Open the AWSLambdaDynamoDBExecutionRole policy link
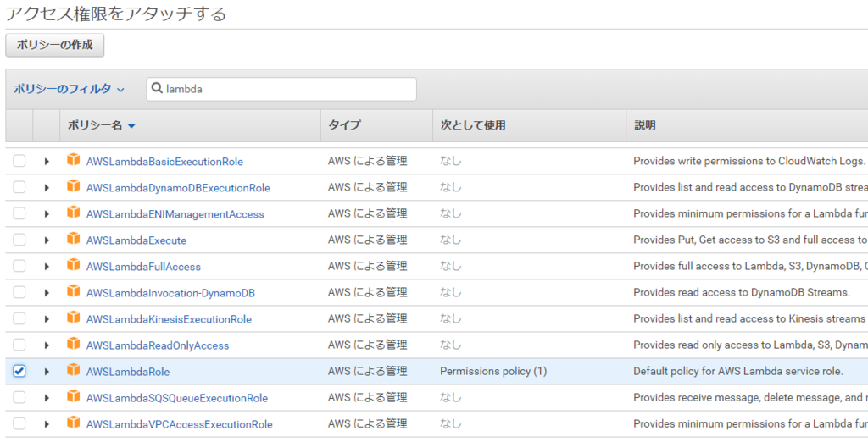The width and height of the screenshot is (868, 442). pos(178,188)
